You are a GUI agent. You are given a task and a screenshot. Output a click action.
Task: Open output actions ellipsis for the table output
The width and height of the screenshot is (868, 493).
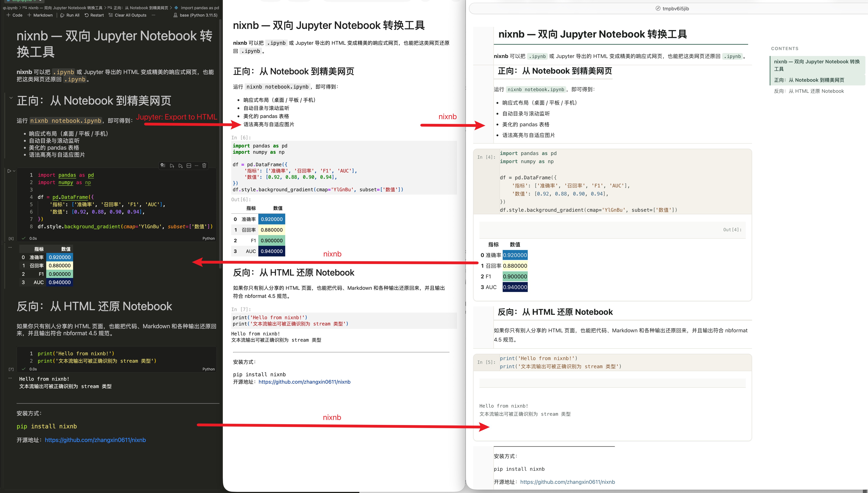coord(10,247)
